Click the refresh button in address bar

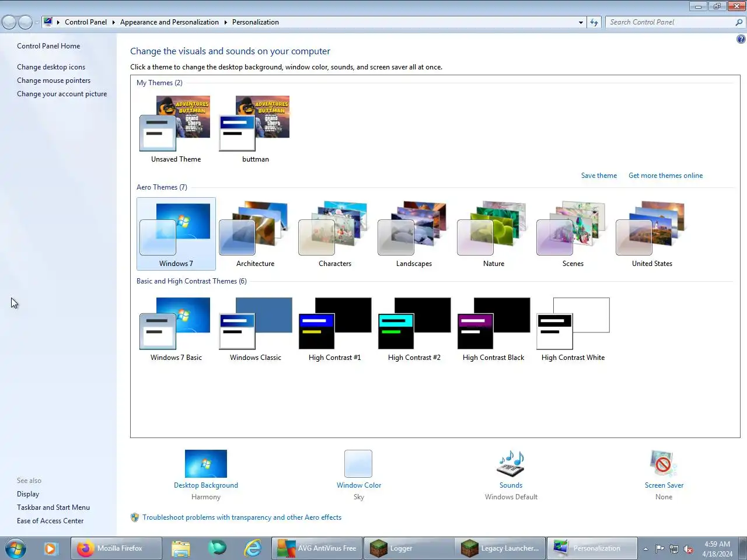(x=594, y=22)
